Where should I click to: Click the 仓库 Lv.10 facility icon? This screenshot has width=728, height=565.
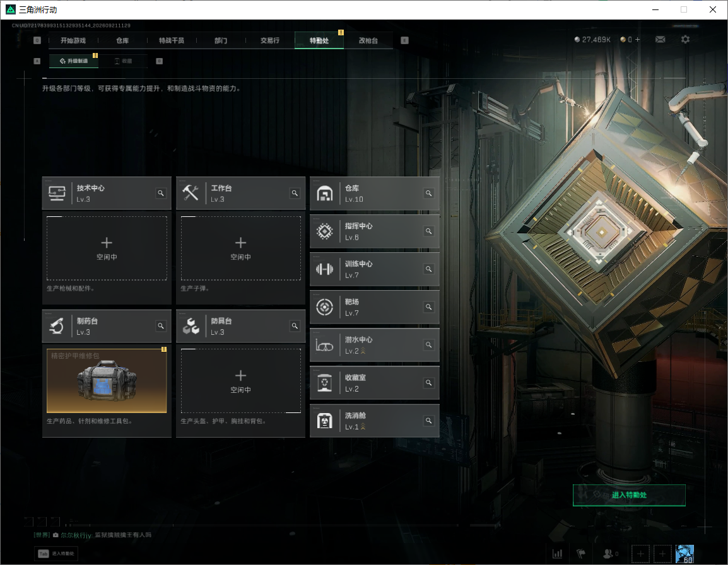(x=324, y=193)
